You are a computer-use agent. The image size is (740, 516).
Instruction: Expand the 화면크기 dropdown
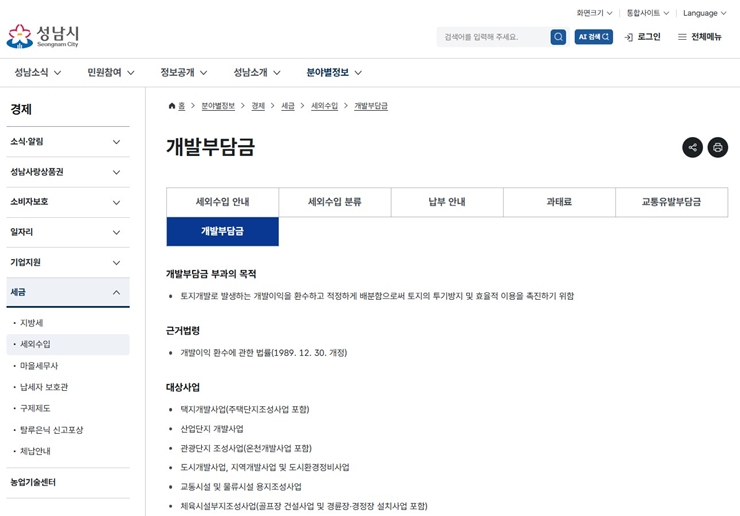point(594,13)
